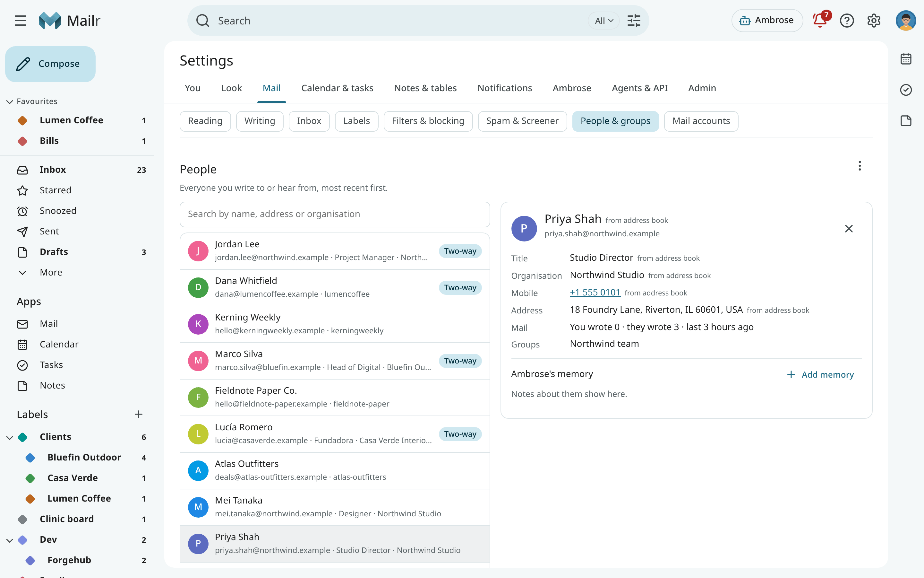Focus the people search by name field
The width and height of the screenshot is (924, 578).
point(335,214)
